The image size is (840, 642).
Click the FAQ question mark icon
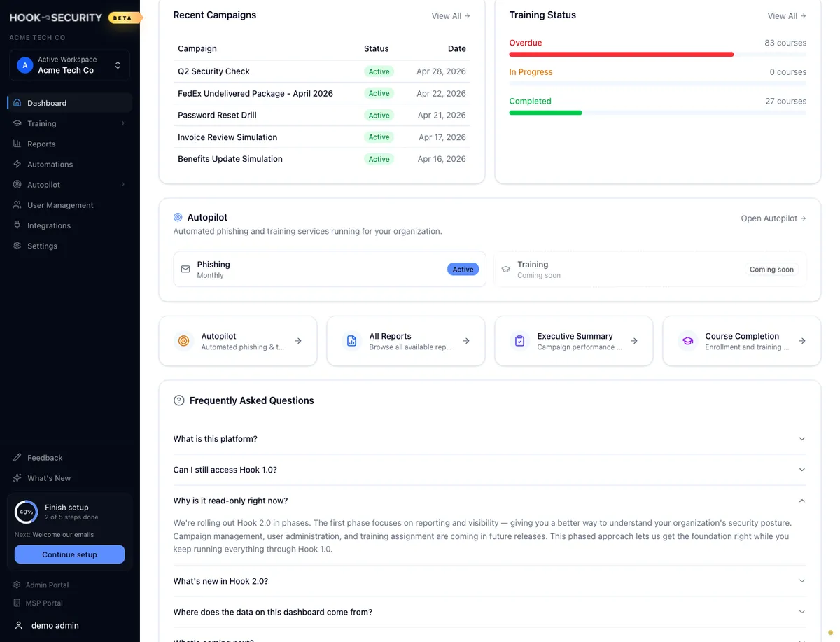[178, 400]
